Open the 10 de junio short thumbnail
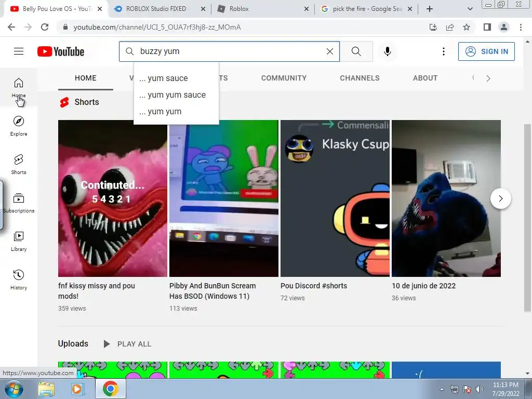 pos(446,198)
